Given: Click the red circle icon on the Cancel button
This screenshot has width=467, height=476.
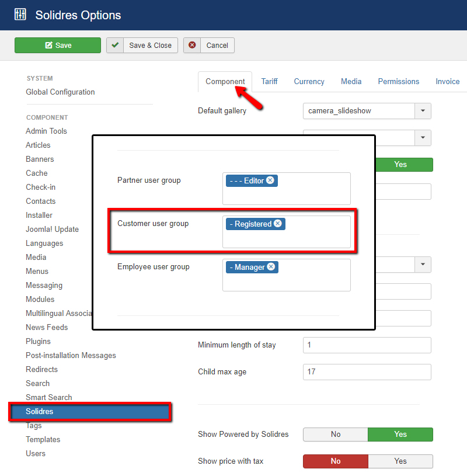Looking at the screenshot, I should pyautogui.click(x=191, y=45).
